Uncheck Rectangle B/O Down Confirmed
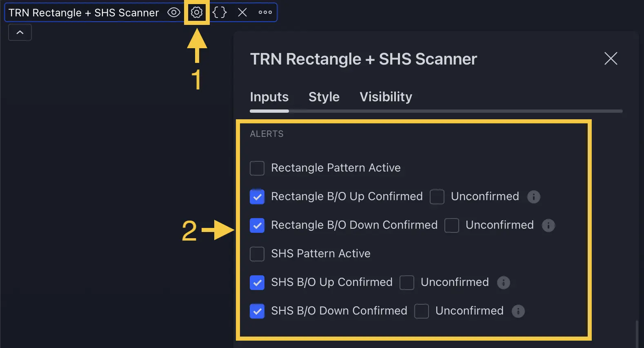The height and width of the screenshot is (348, 644). 257,225
